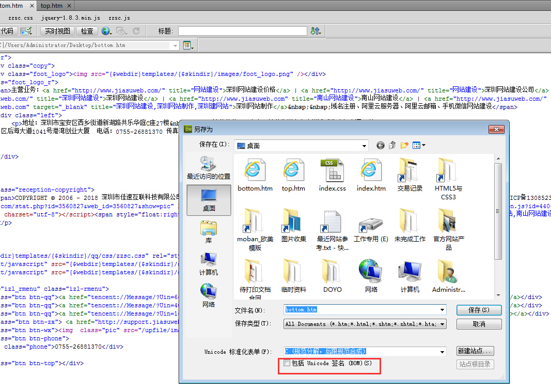551x392 pixels.
Task: Open related file zzsc.css
Action: click(x=21, y=18)
